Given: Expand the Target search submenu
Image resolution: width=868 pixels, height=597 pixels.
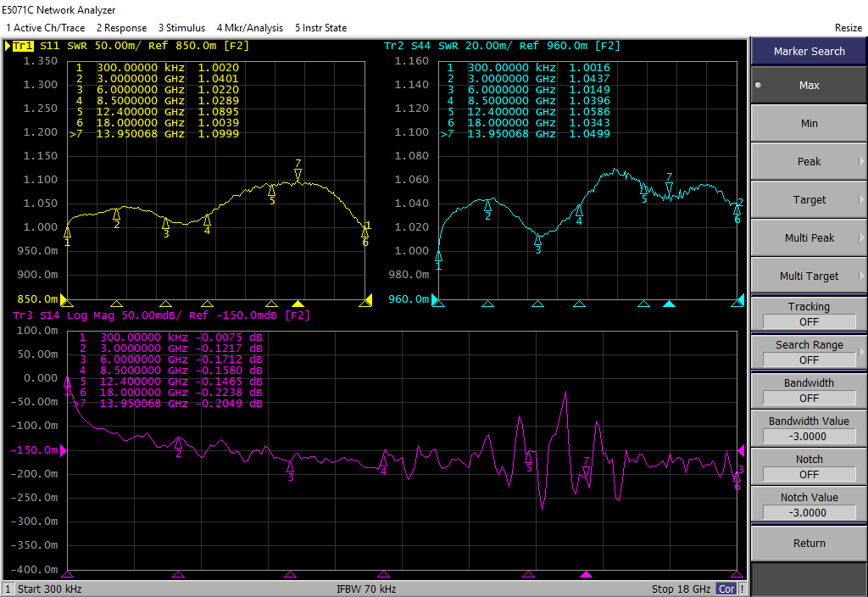Looking at the screenshot, I should [x=809, y=199].
